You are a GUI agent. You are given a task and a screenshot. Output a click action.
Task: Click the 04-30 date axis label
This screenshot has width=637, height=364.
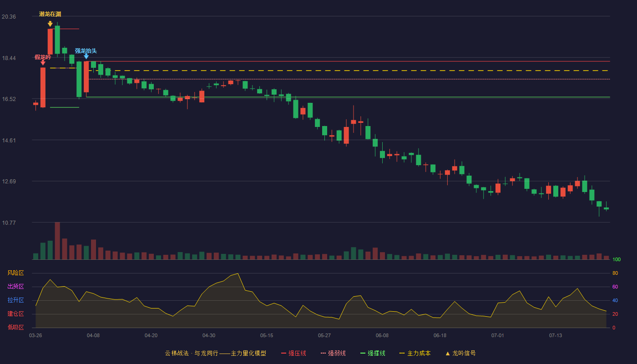pyautogui.click(x=209, y=335)
